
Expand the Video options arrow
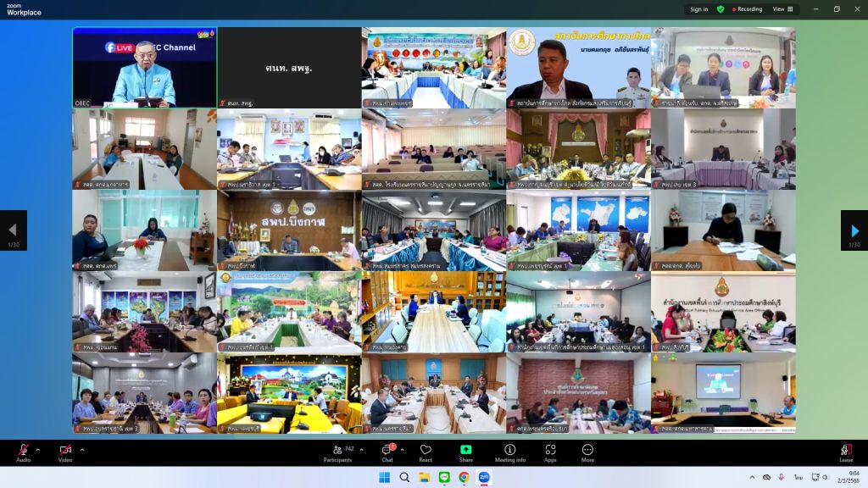click(82, 449)
